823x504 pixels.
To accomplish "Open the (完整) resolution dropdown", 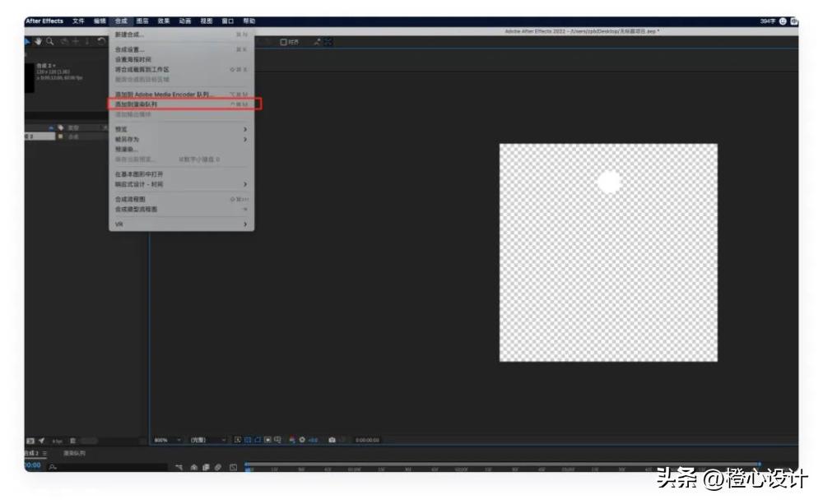I will pos(208,440).
